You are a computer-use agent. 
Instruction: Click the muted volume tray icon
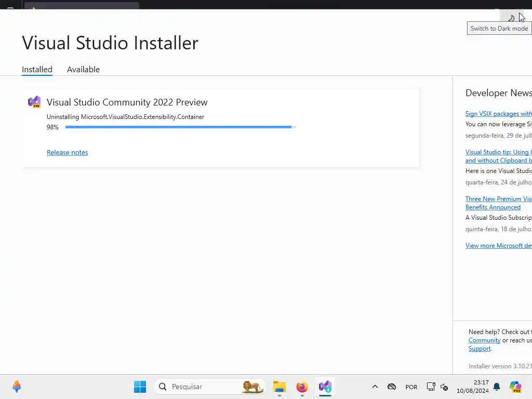[x=444, y=387]
